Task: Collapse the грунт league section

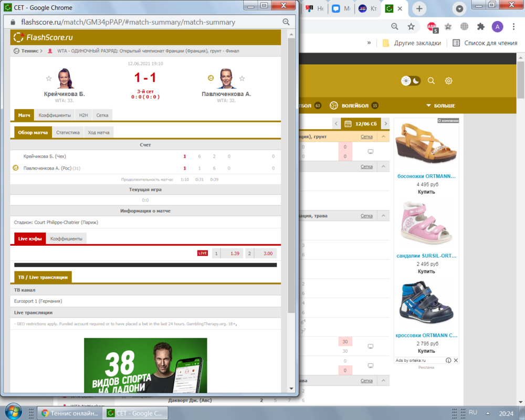Action: (383, 136)
